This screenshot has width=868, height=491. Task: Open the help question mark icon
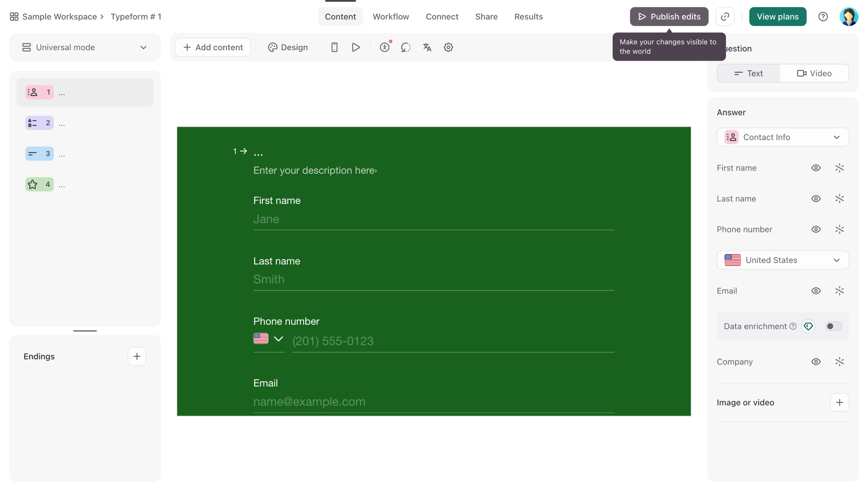pos(823,17)
